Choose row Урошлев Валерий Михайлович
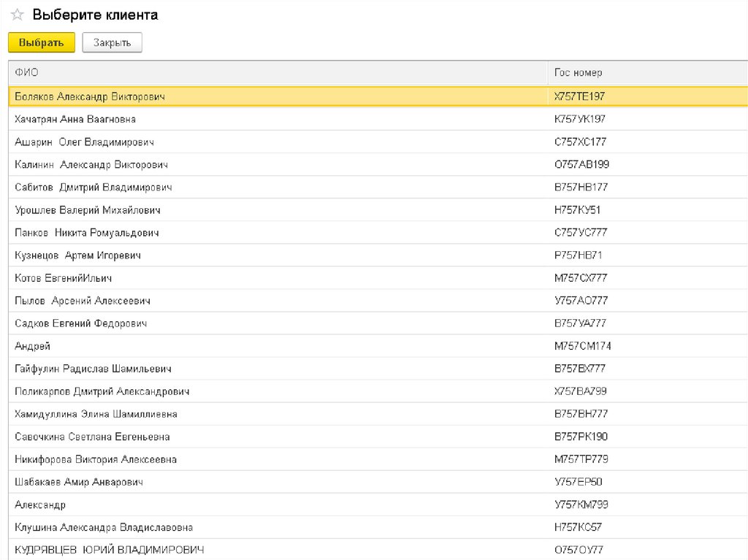This screenshot has width=748, height=560. coord(88,210)
